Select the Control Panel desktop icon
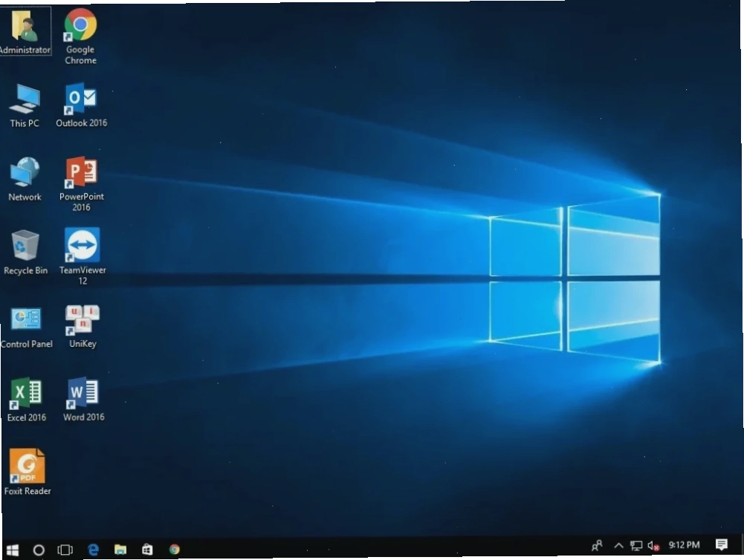 tap(26, 328)
